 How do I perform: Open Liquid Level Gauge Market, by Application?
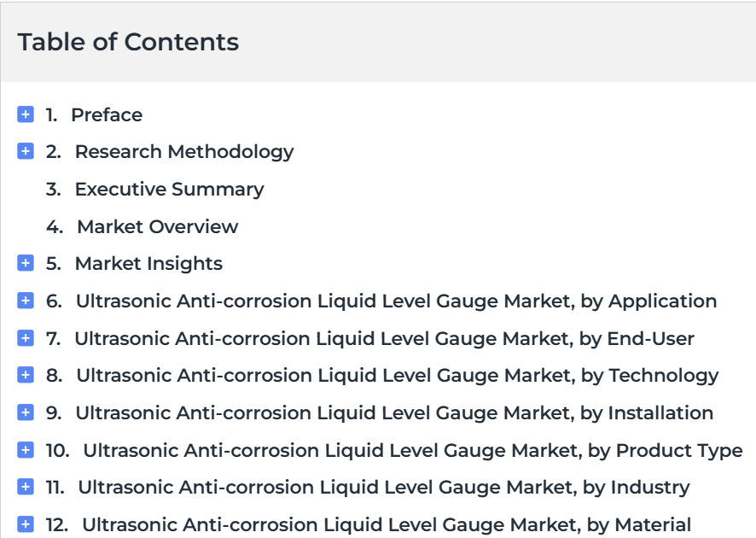click(x=396, y=301)
